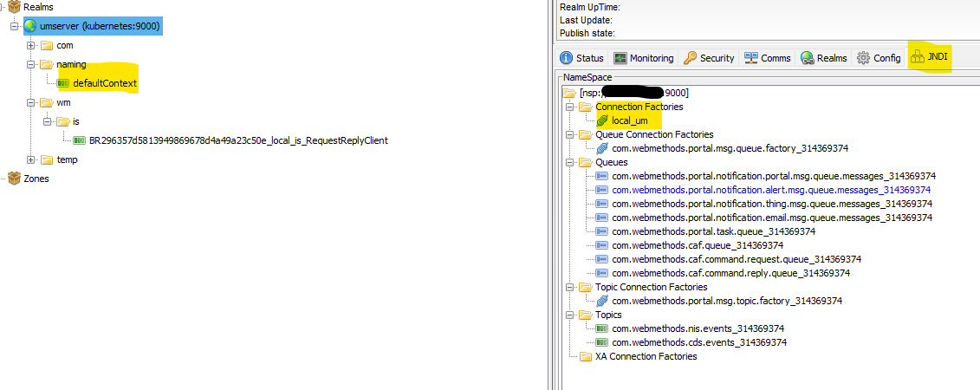The image size is (980, 390).
Task: Open the Security tab
Action: pyautogui.click(x=709, y=58)
